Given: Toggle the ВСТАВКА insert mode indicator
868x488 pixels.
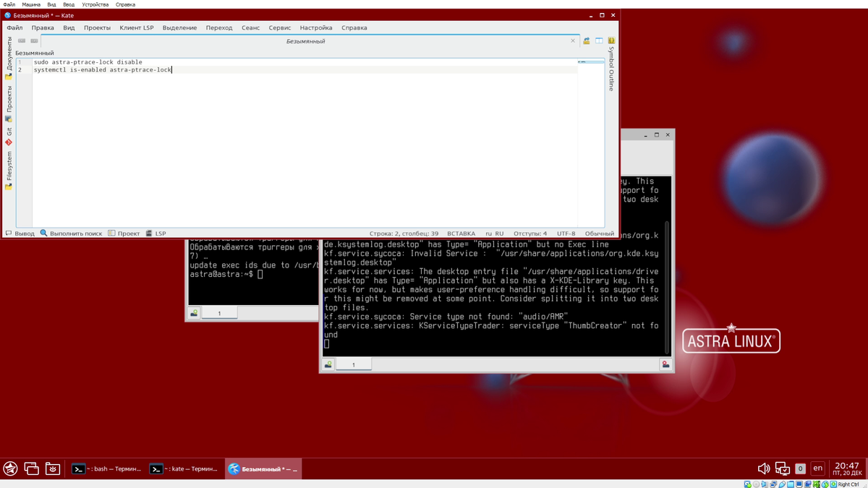Looking at the screenshot, I should coord(461,234).
